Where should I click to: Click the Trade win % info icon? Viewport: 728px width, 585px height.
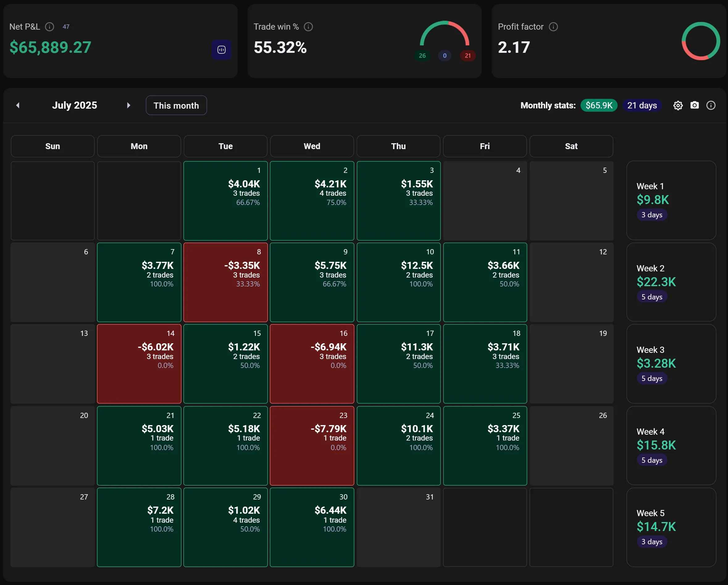(308, 27)
